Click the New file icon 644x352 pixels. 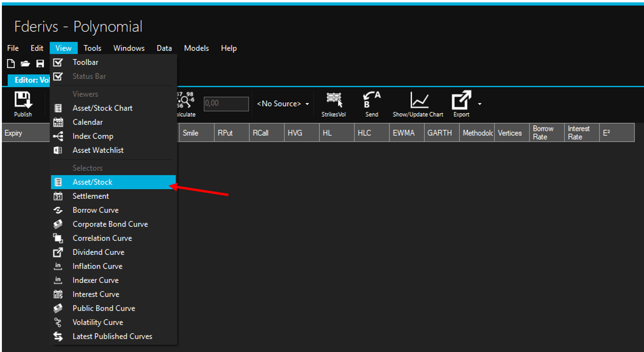coord(11,64)
